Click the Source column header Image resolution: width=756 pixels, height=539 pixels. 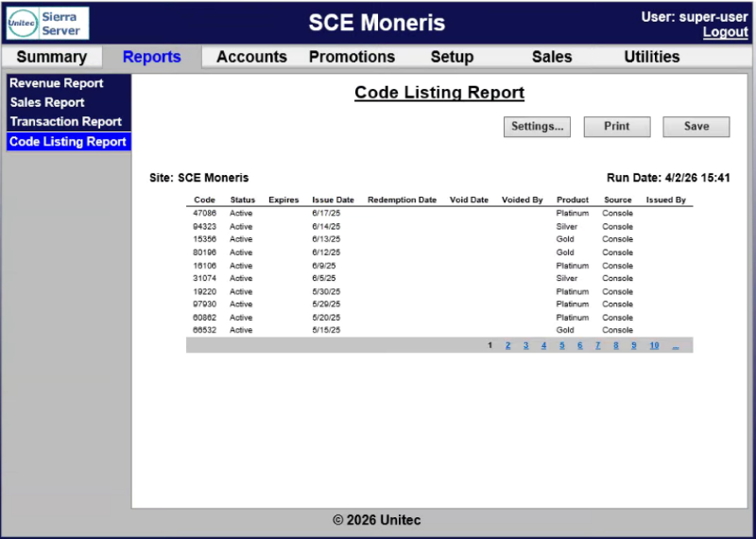[x=618, y=200]
